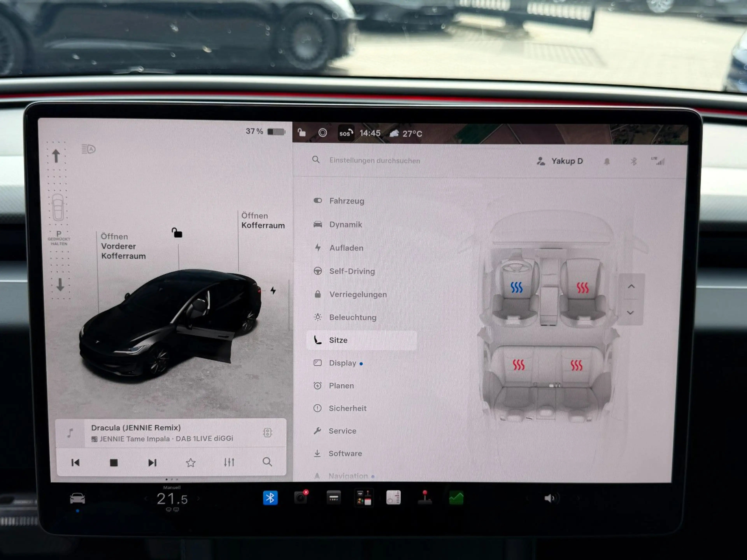The height and width of the screenshot is (560, 747).
Task: Toggle the auto high beam headlight icon
Action: click(x=89, y=149)
